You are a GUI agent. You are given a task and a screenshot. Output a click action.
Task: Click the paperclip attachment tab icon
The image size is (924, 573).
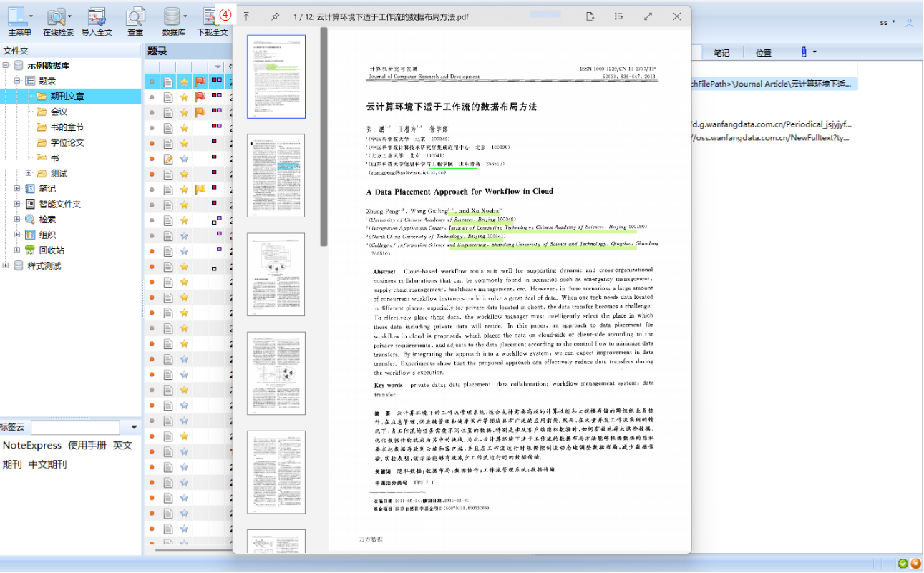(804, 52)
